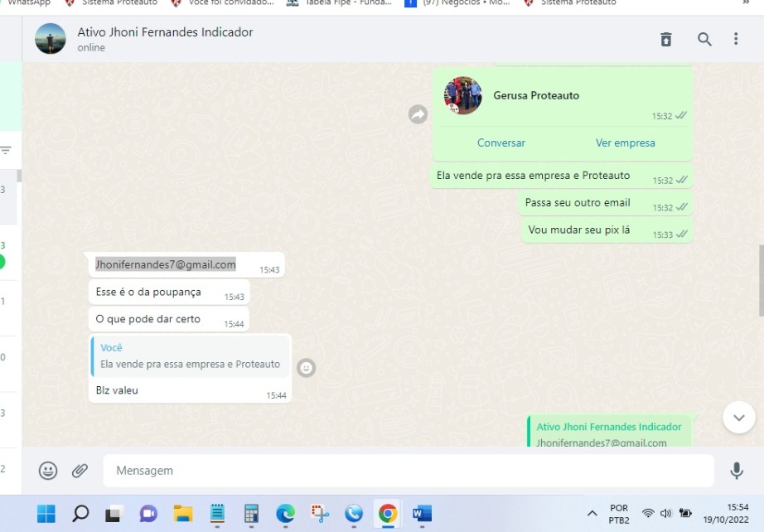This screenshot has width=764, height=532.
Task: Open the chat list filter icon
Action: (x=6, y=150)
